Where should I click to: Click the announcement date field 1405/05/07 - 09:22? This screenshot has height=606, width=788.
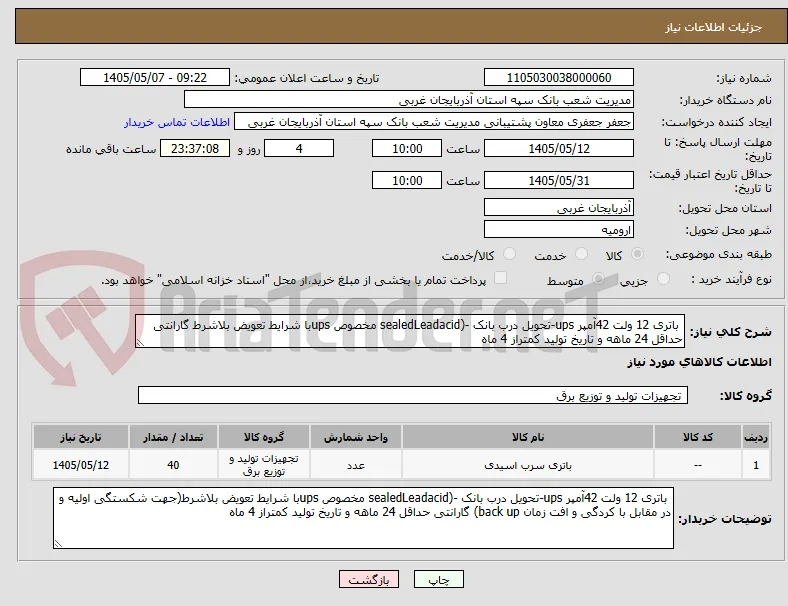point(155,77)
